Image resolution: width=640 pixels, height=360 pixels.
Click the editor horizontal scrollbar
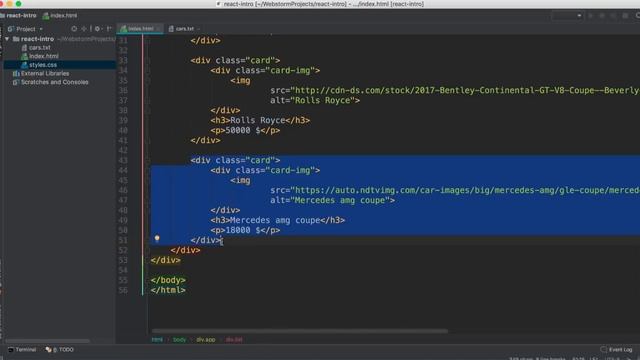pos(300,331)
